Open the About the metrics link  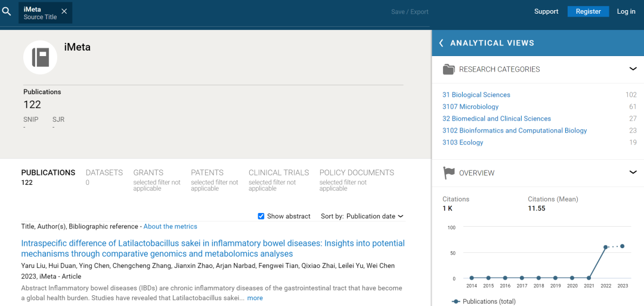pyautogui.click(x=170, y=226)
